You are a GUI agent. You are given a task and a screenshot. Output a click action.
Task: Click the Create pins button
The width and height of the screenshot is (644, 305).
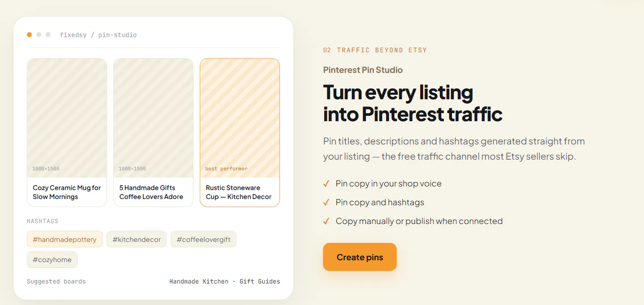click(360, 257)
